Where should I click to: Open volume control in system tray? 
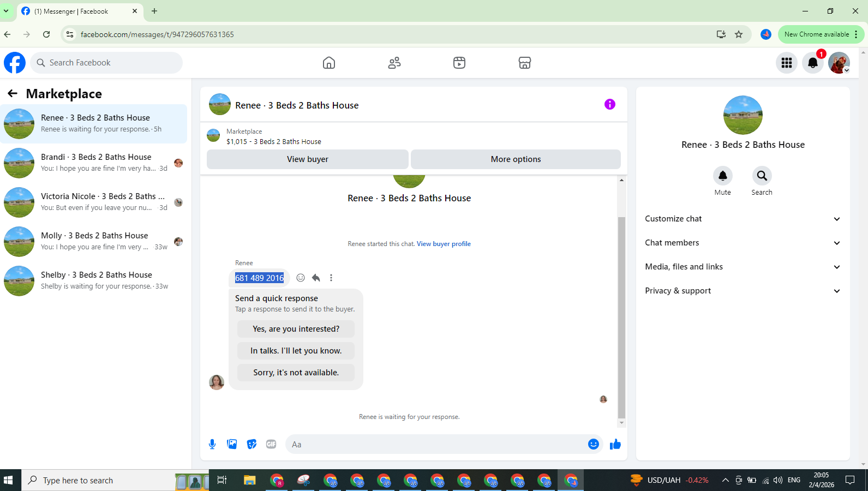[x=778, y=480]
